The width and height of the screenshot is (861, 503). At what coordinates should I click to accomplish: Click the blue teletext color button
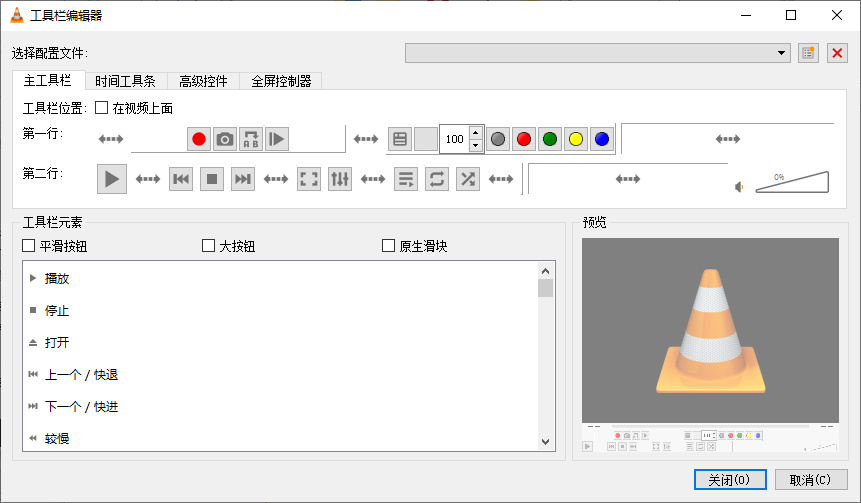pos(602,139)
